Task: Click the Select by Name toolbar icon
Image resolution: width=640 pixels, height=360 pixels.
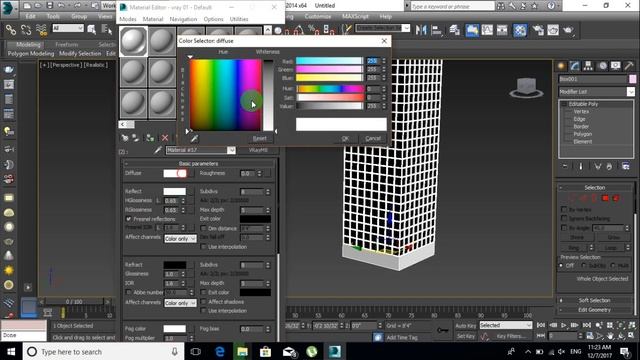Action: click(106, 29)
